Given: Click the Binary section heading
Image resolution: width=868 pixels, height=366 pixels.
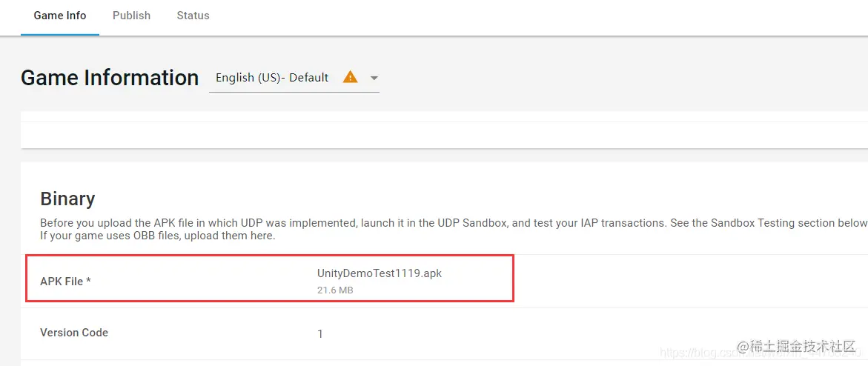Looking at the screenshot, I should [67, 199].
